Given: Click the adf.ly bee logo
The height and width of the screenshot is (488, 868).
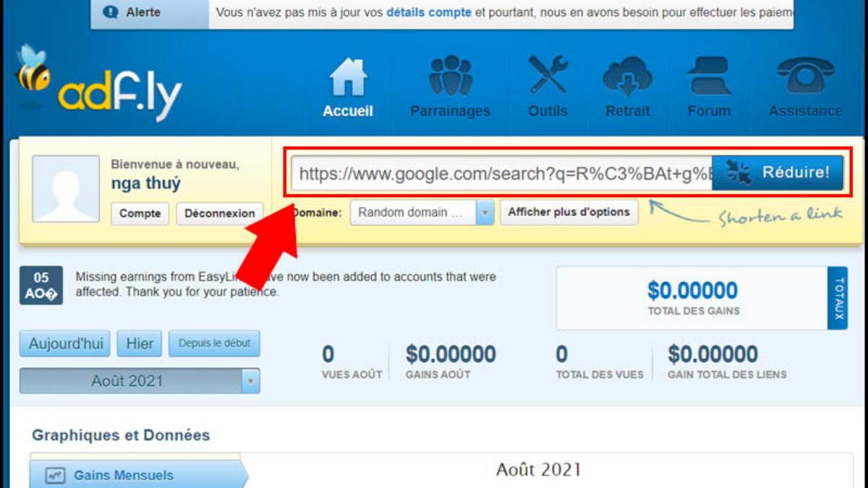Looking at the screenshot, I should tap(98, 85).
